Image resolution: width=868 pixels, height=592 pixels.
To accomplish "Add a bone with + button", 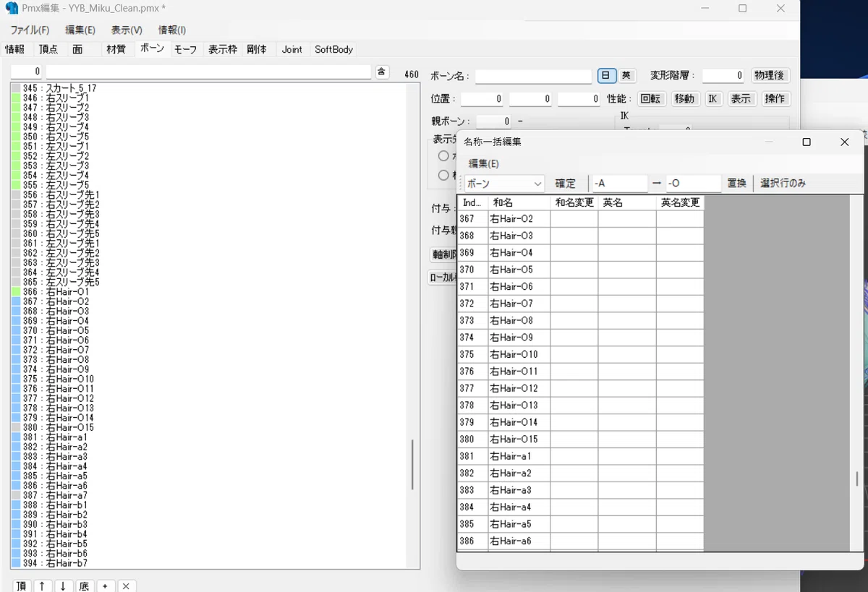I will tap(105, 586).
